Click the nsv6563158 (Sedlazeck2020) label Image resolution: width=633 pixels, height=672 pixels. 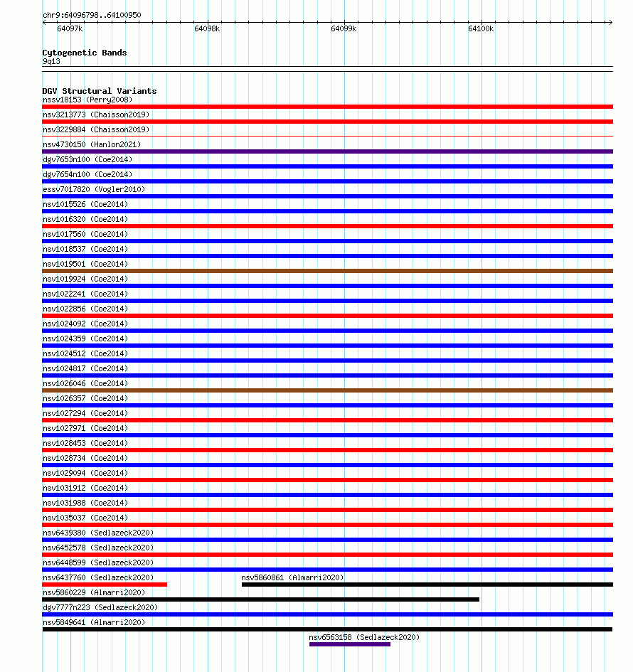pyautogui.click(x=364, y=638)
